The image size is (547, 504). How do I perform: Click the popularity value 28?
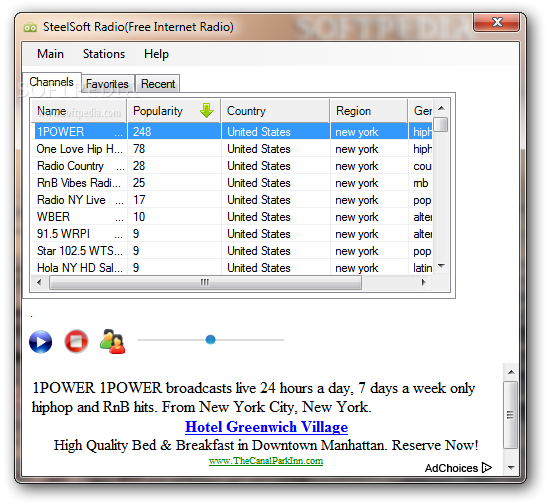pyautogui.click(x=139, y=166)
